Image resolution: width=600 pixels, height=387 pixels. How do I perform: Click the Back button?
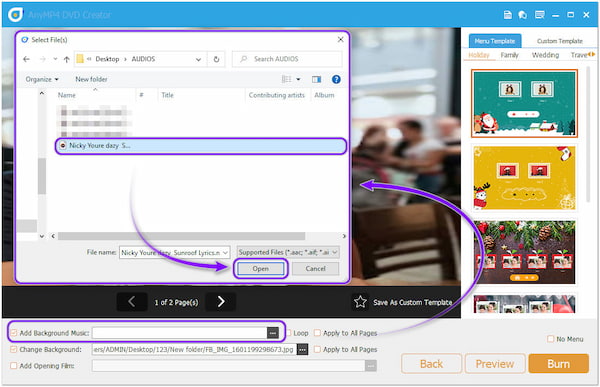[431, 364]
